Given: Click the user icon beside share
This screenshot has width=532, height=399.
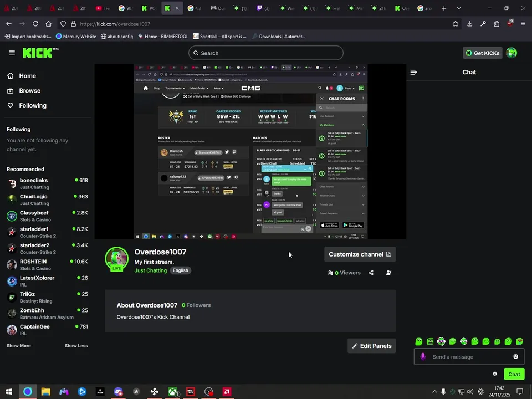Looking at the screenshot, I should click(x=388, y=273).
